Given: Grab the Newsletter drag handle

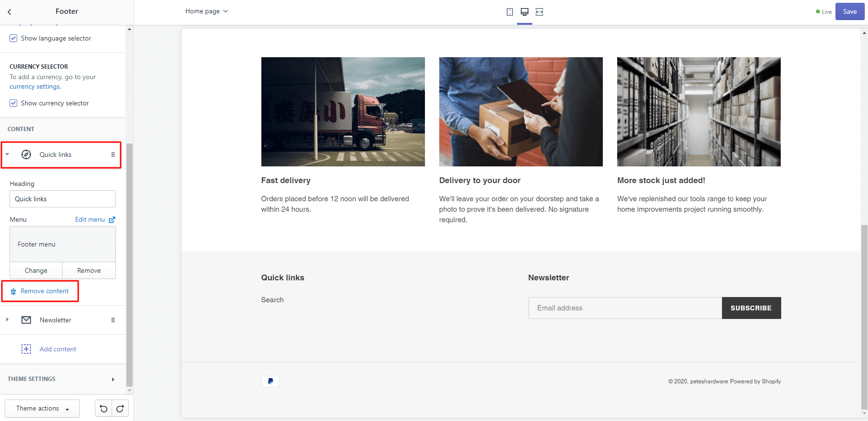Looking at the screenshot, I should 113,320.
